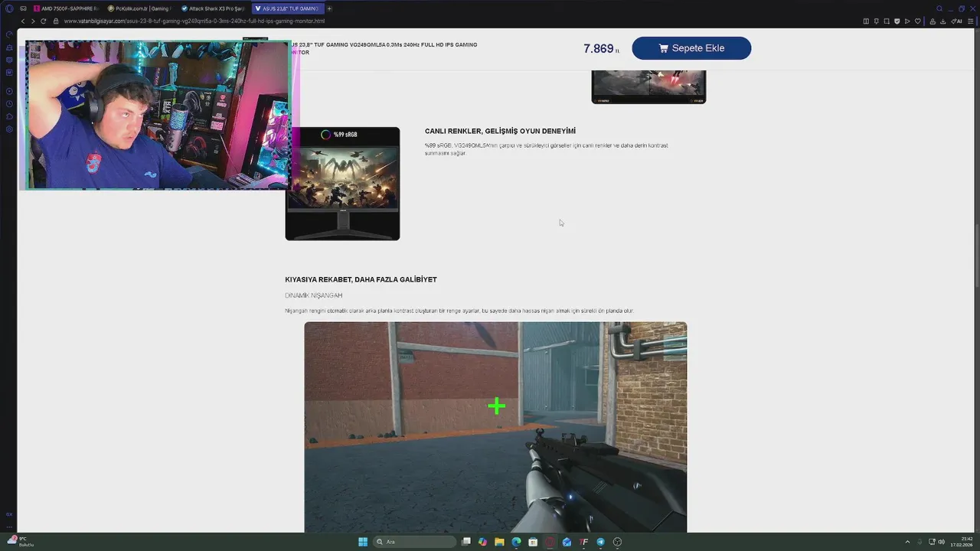The image size is (980, 551).
Task: Open the profile account icon
Action: coord(933,21)
